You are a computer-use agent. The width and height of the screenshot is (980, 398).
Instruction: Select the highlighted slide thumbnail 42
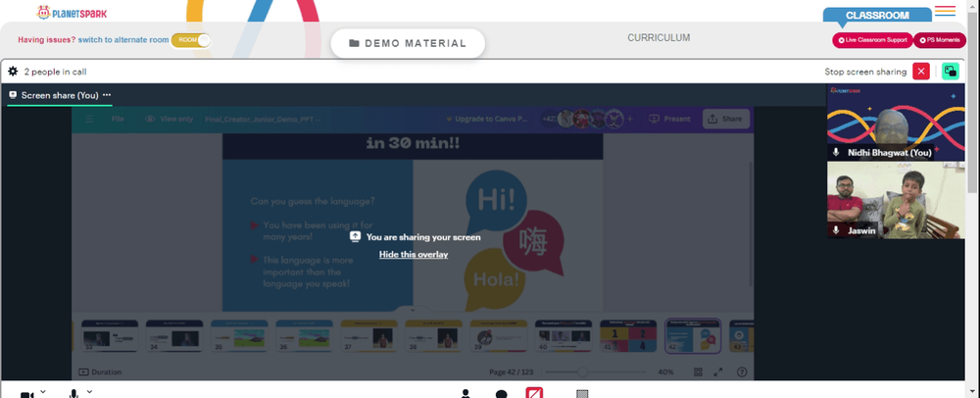693,336
